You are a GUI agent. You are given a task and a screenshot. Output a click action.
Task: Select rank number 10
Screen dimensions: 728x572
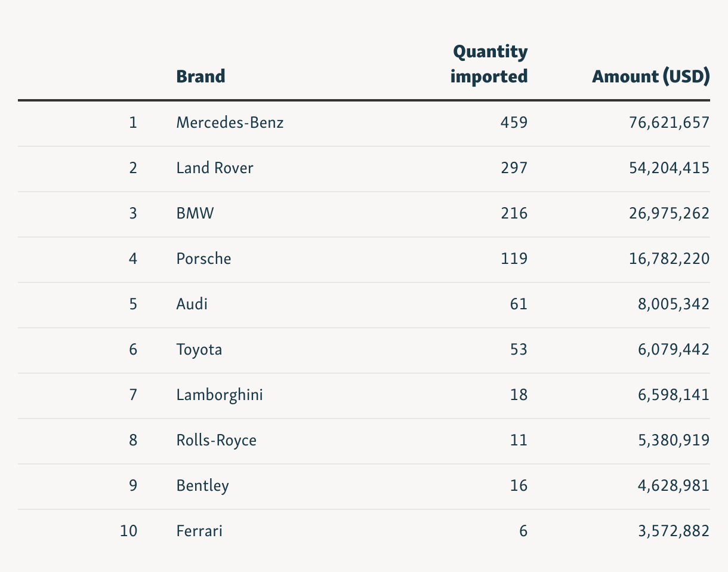[x=128, y=531]
